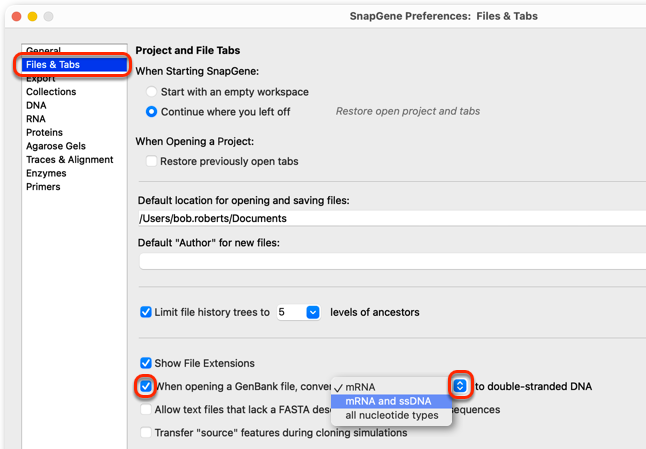
Task: Select the Export preferences category
Action: [40, 79]
